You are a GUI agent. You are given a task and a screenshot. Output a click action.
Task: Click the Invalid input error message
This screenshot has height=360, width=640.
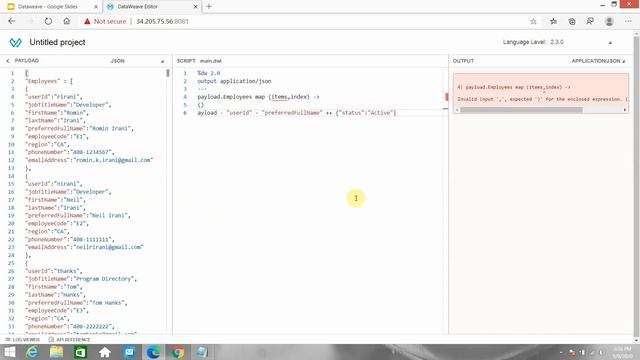tap(542, 99)
